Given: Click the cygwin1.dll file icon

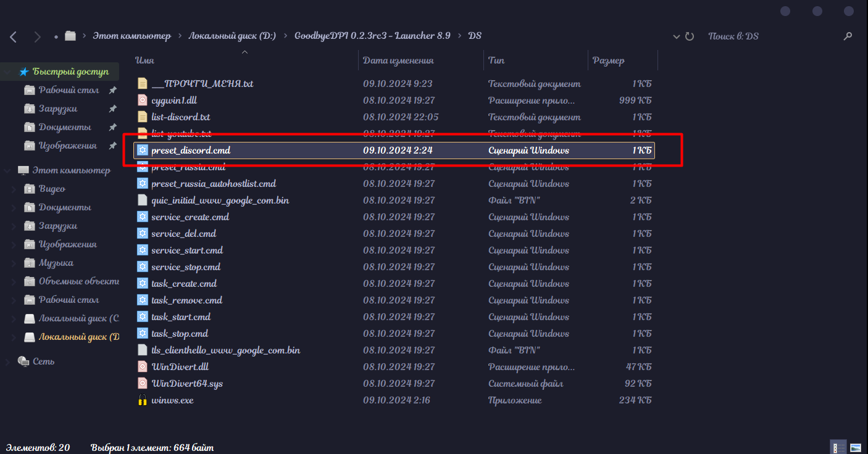Looking at the screenshot, I should point(143,100).
